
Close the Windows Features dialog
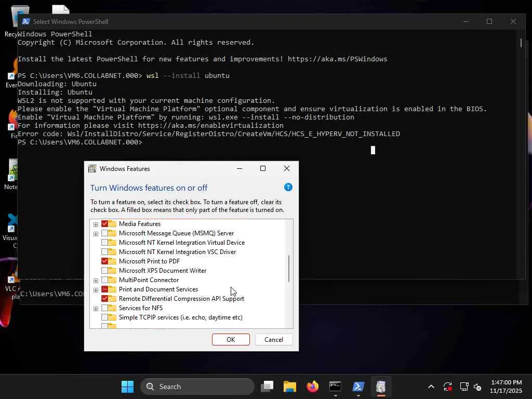[x=287, y=169]
